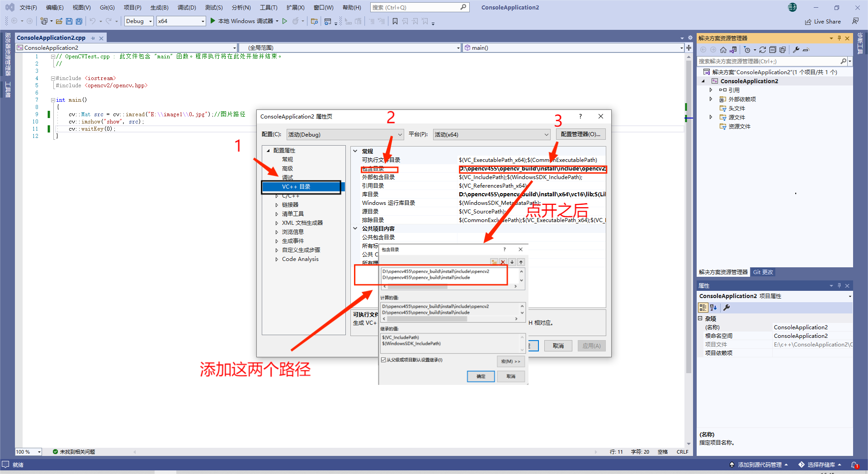Viewport: 868px width, 474px height.
Task: Click the new folder line icon in 包含目录 dialog
Action: pyautogui.click(x=494, y=262)
